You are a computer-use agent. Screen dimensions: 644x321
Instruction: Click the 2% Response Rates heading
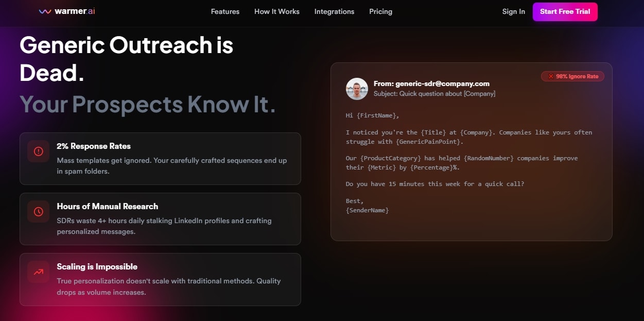[94, 146]
